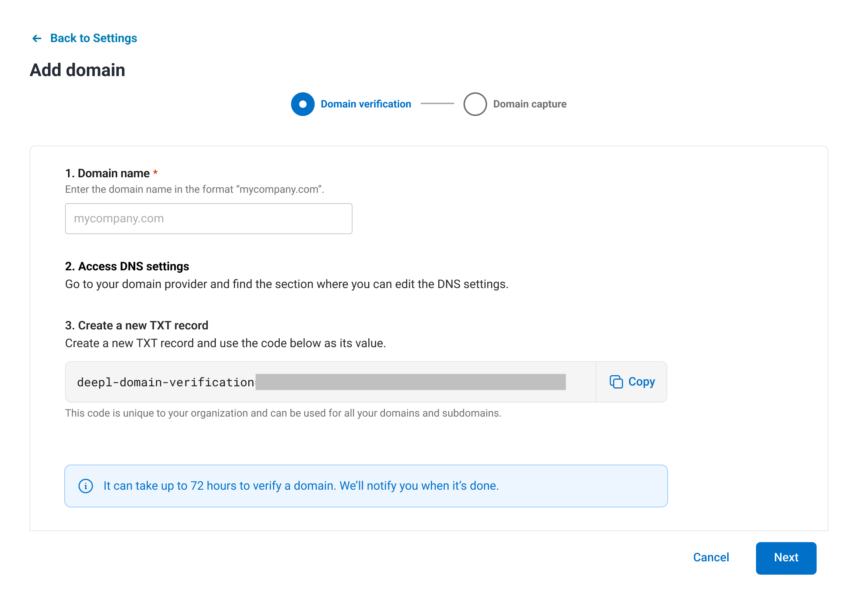Click the Access DNS settings heading

pos(127,267)
